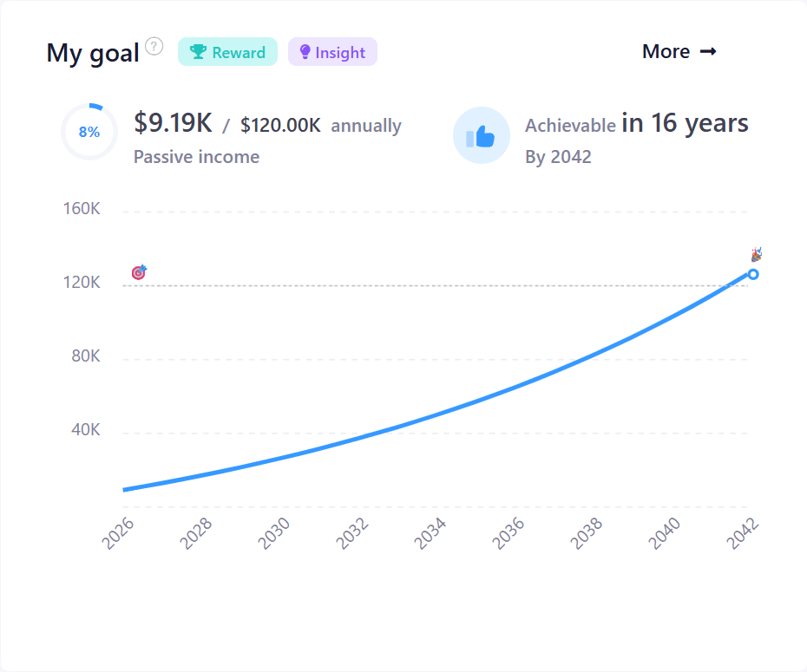
Task: Click the 40K y-axis label
Action: coord(85,430)
